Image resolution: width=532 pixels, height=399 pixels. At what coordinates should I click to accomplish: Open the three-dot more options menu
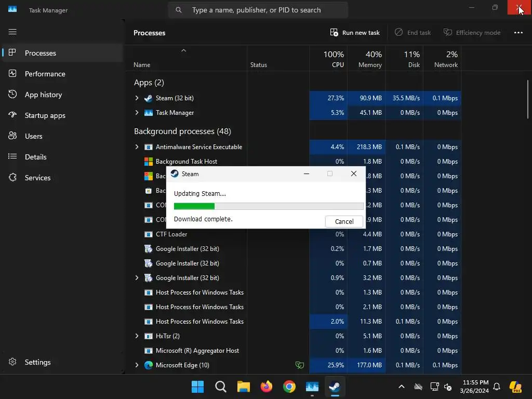tap(518, 33)
